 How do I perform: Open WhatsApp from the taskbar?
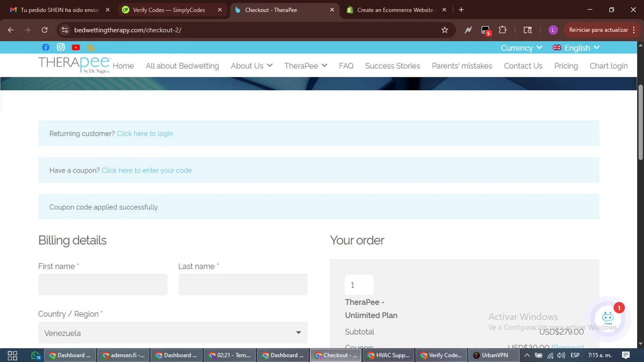pyautogui.click(x=35, y=356)
